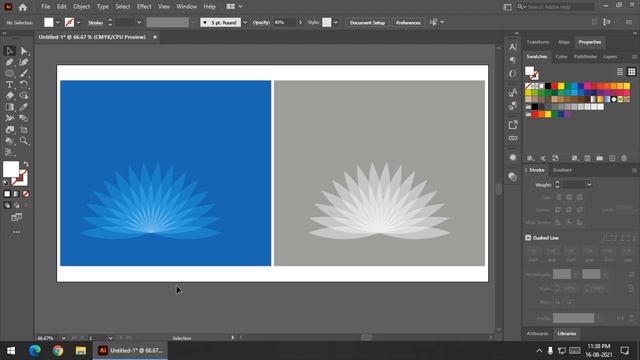Viewport: 640px width, 360px height.
Task: Open Microsoft Edge from the taskbar
Action: click(35, 350)
